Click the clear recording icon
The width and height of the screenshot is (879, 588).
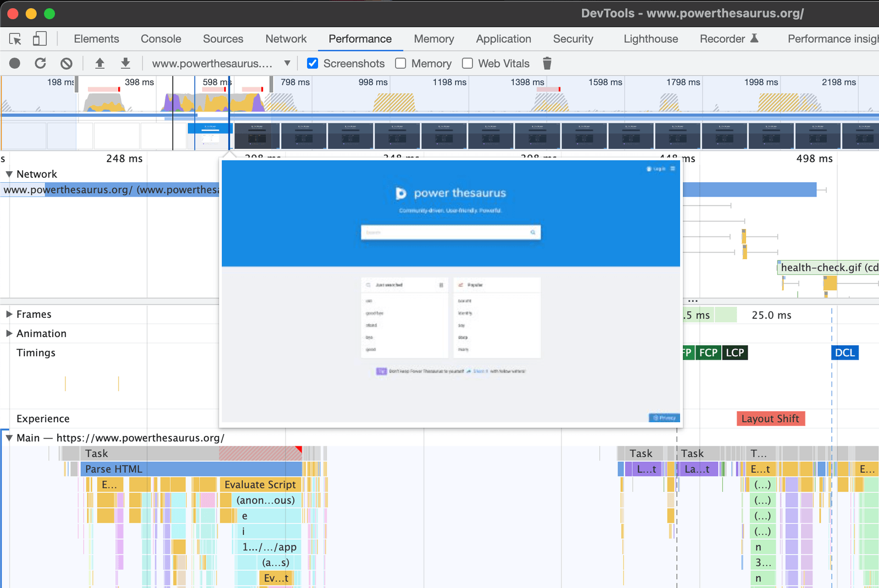(66, 64)
